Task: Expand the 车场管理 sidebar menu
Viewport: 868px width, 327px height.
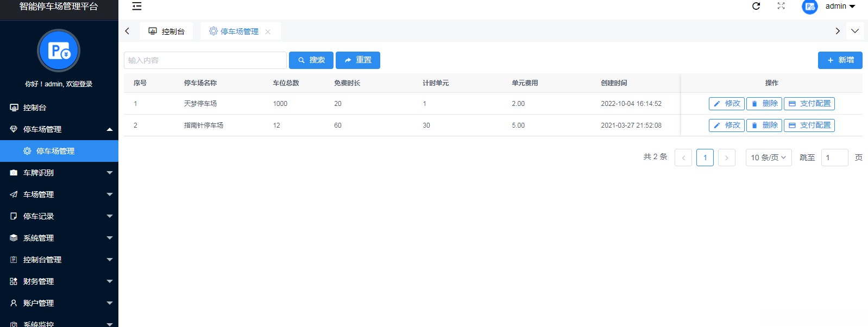Action: 59,194
